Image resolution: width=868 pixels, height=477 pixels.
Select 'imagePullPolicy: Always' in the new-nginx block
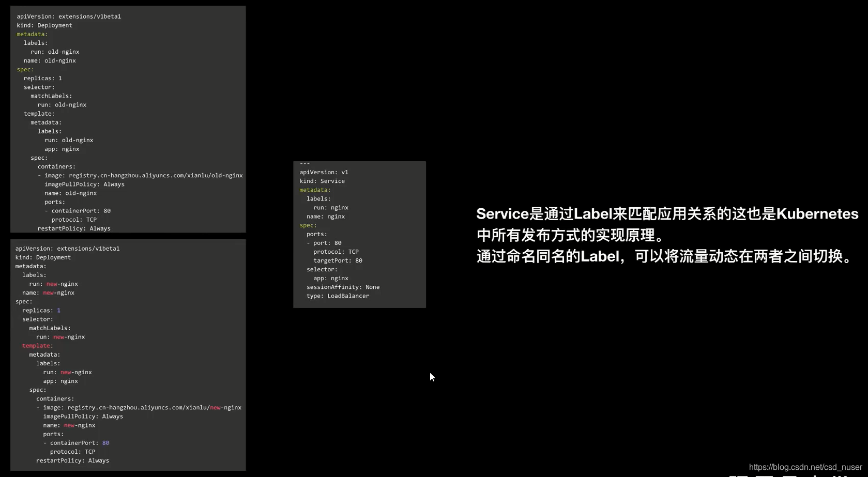coord(83,416)
